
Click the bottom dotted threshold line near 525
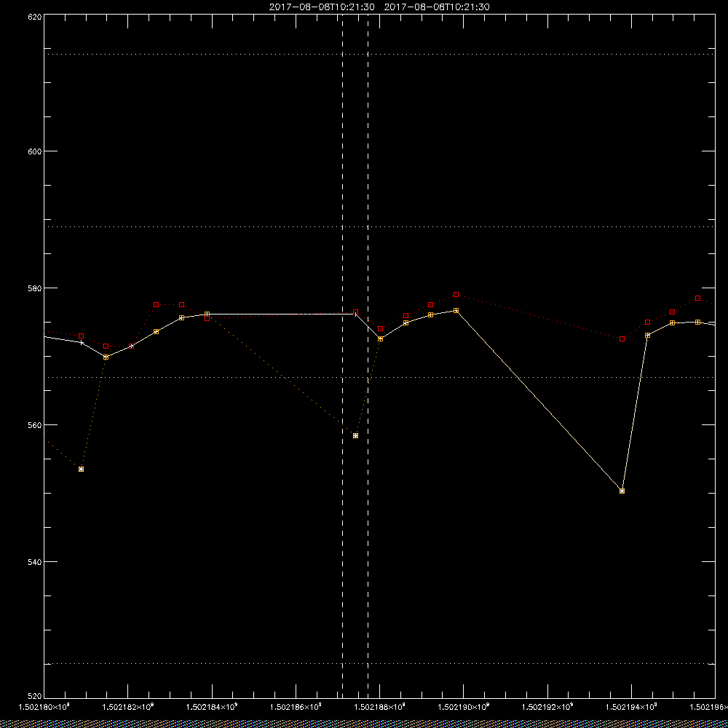coord(379,664)
